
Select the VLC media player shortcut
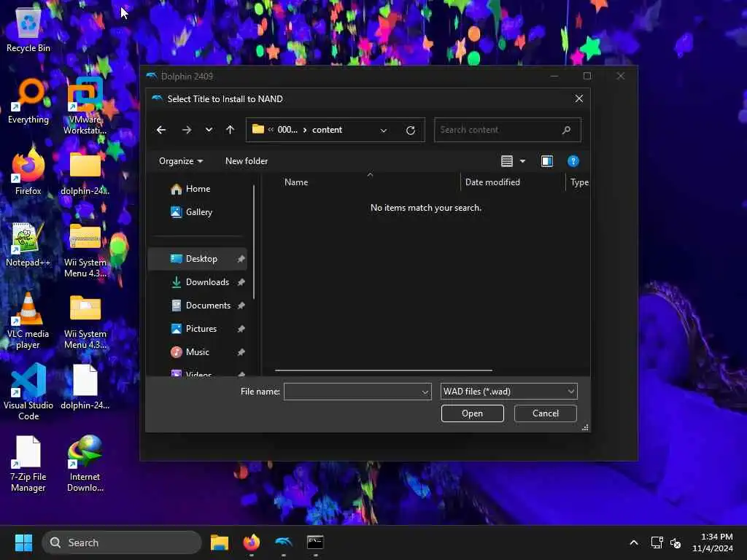pos(28,320)
